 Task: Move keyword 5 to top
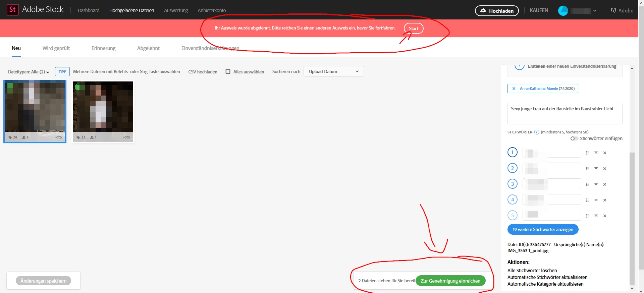596,216
